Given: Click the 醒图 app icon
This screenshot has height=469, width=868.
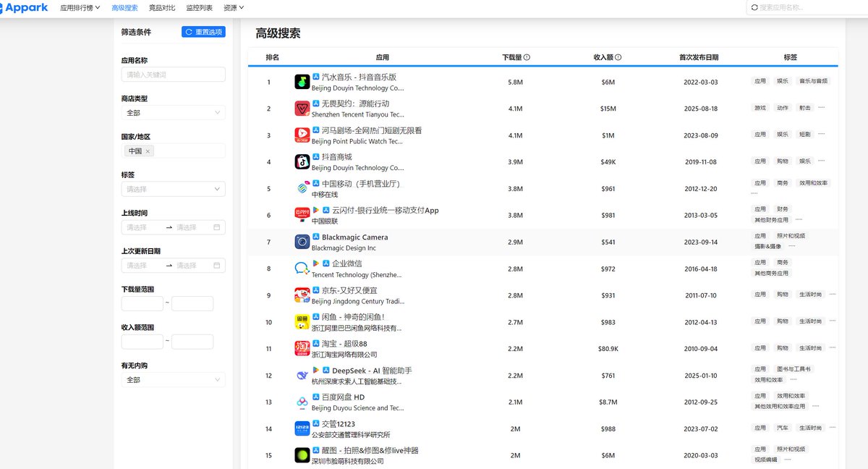Looking at the screenshot, I should (302, 455).
